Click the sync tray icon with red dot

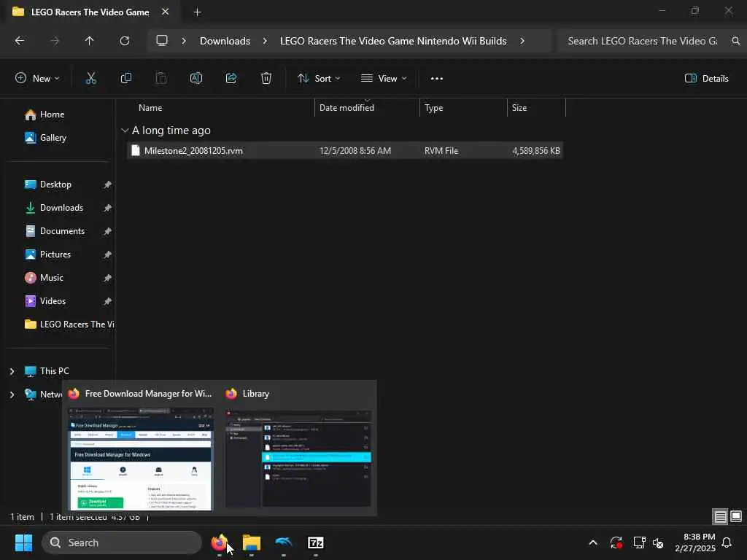tap(616, 542)
